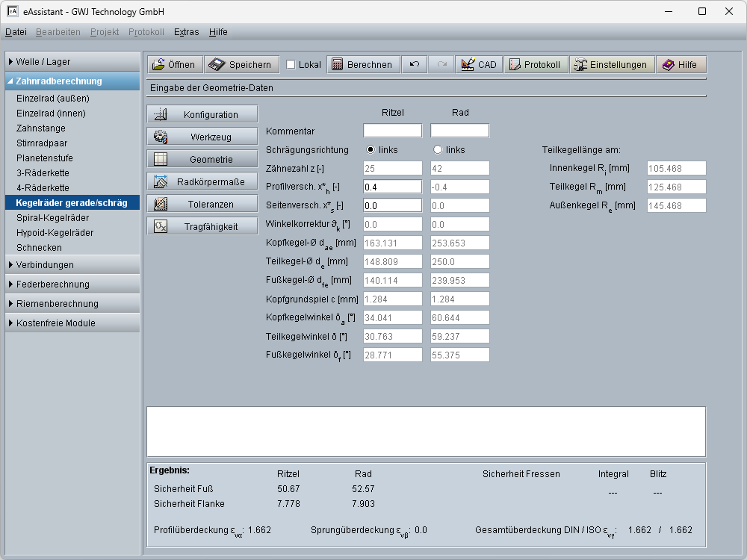Viewport: 747px width, 560px height.
Task: Select Rad links radio button
Action: point(438,149)
